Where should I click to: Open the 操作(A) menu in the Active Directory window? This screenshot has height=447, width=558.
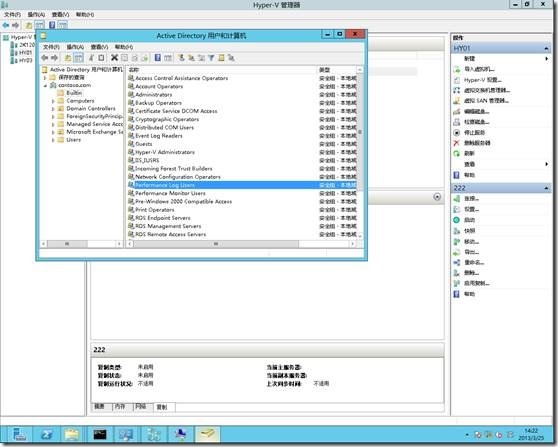tap(75, 47)
